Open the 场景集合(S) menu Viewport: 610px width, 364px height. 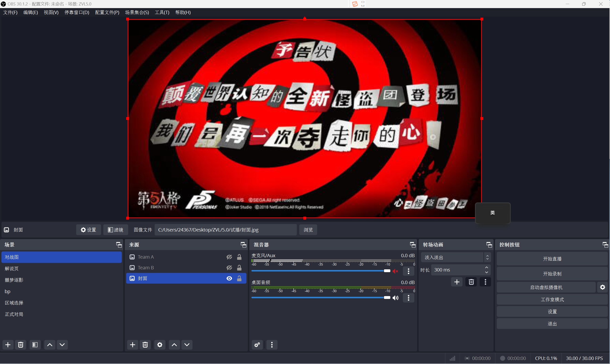click(x=137, y=12)
